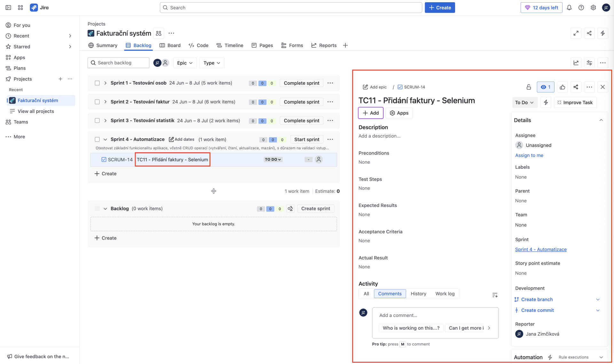
Task: Select the Sprint 3 checkbox
Action: coord(97,121)
